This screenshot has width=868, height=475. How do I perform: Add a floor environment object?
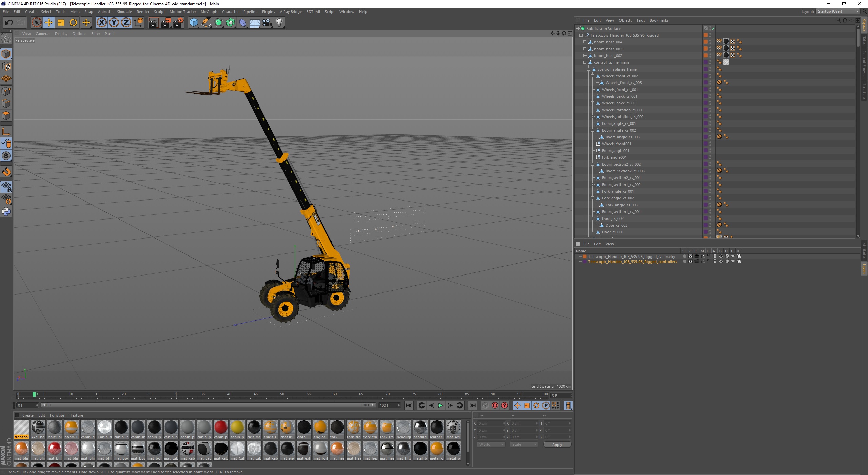click(x=255, y=23)
